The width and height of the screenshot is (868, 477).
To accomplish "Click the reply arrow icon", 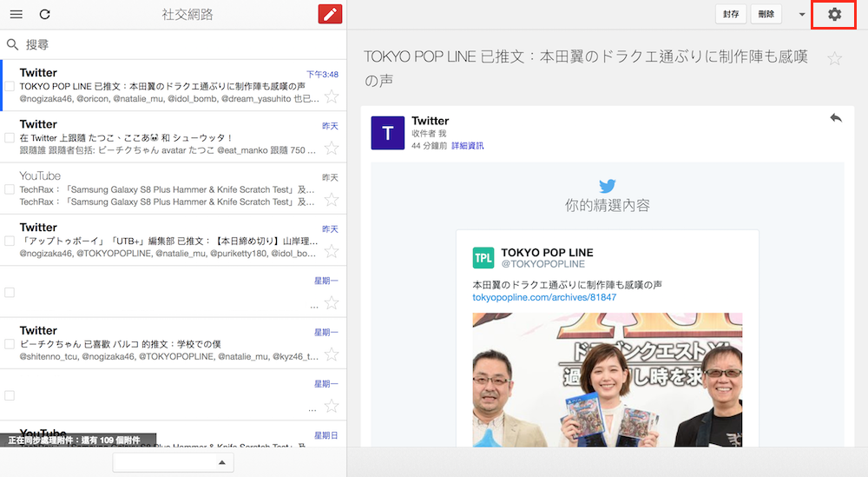I will 836,118.
